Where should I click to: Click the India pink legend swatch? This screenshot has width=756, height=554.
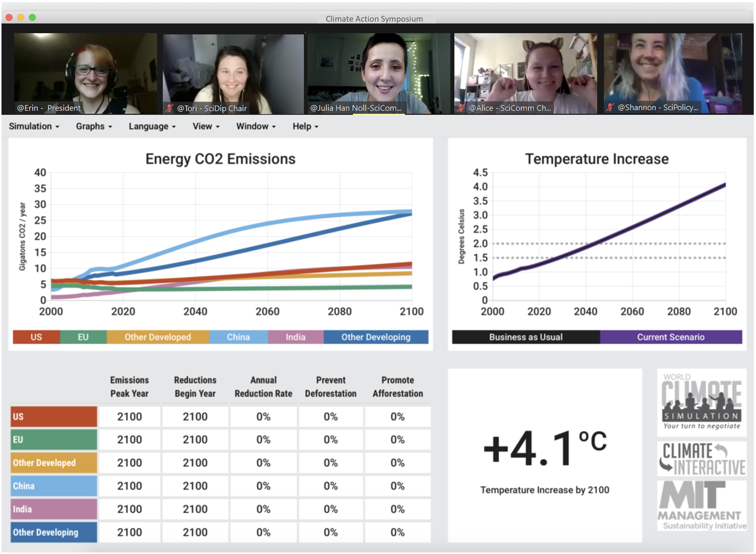coord(296,337)
